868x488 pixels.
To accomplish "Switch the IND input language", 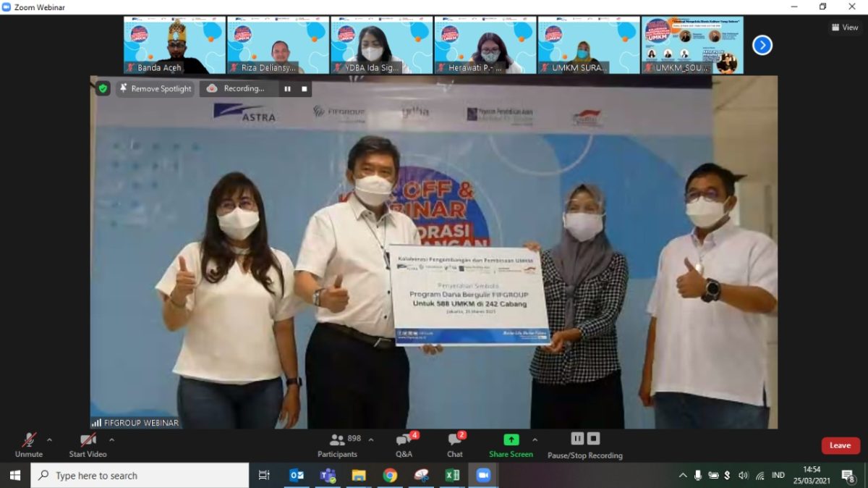I will pos(778,476).
